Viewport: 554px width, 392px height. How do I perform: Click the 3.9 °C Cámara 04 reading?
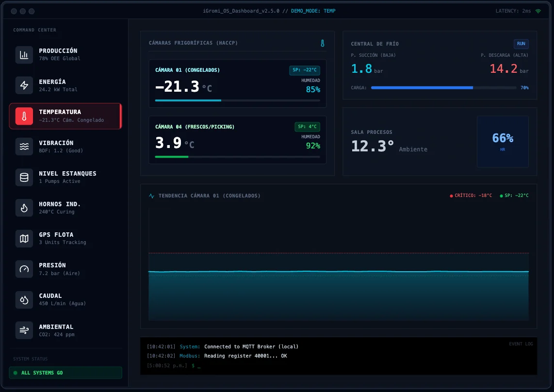[175, 143]
